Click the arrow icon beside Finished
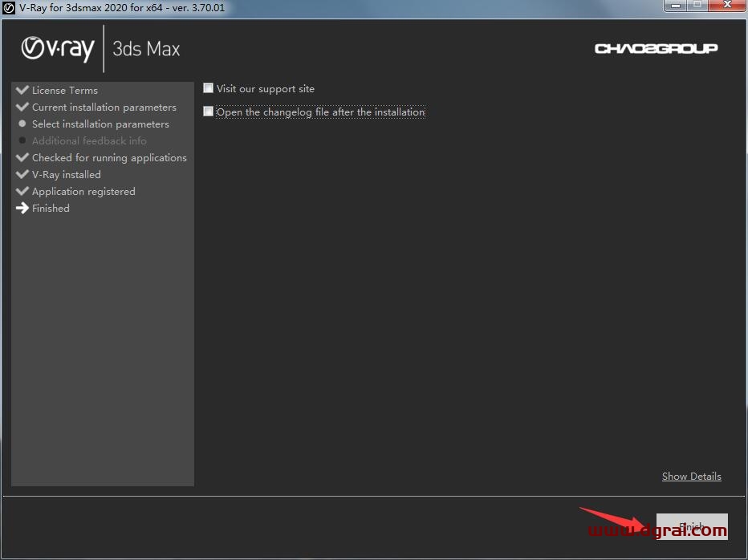This screenshot has height=560, width=748. point(22,208)
